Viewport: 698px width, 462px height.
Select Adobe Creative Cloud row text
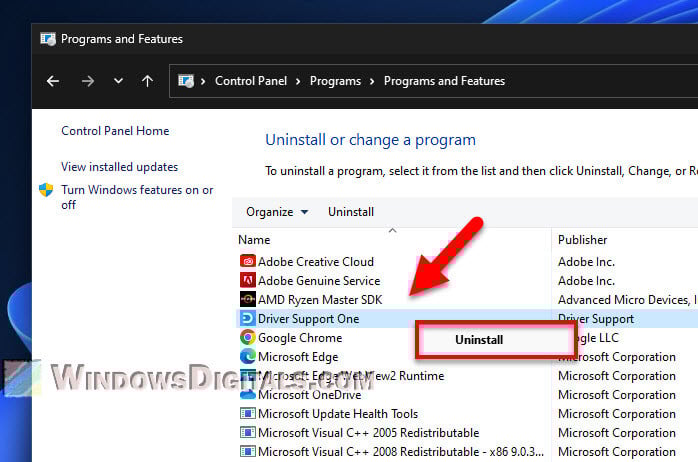[316, 262]
